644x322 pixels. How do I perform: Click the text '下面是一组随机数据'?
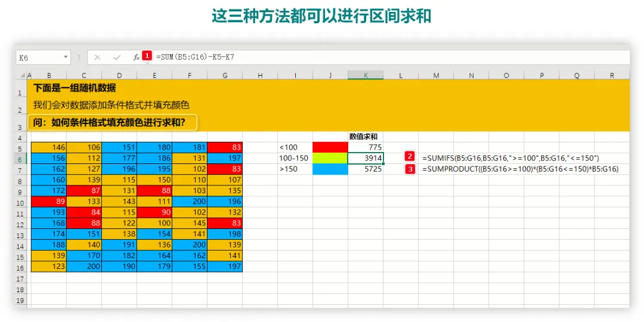tap(75, 88)
